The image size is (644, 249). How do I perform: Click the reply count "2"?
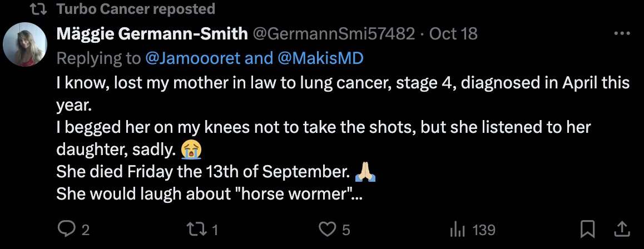click(x=85, y=230)
